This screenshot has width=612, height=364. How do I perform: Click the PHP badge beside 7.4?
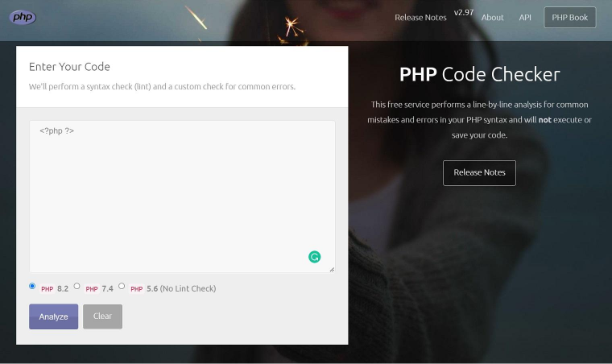pyautogui.click(x=92, y=288)
